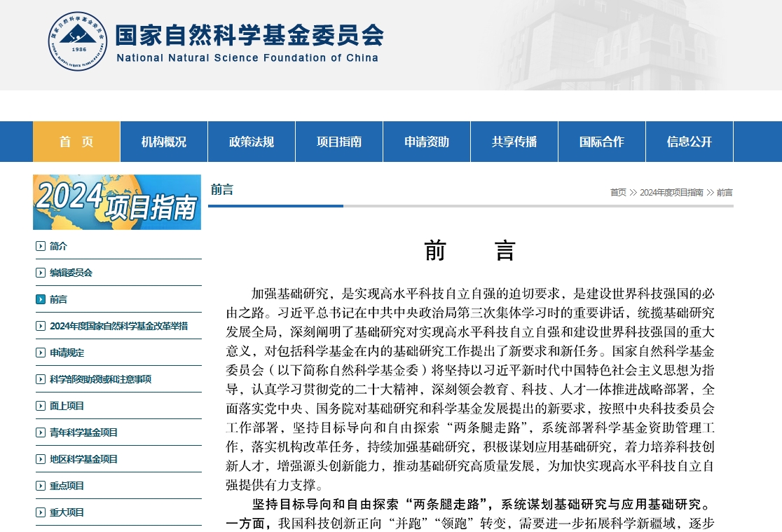Screen dimensions: 782x532
Task: Click bold sentence starting 坚持目标导向和自由探索
Action: 482,505
